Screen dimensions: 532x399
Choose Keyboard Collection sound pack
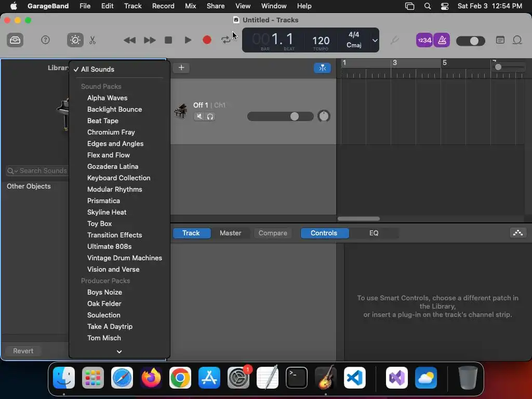119,178
